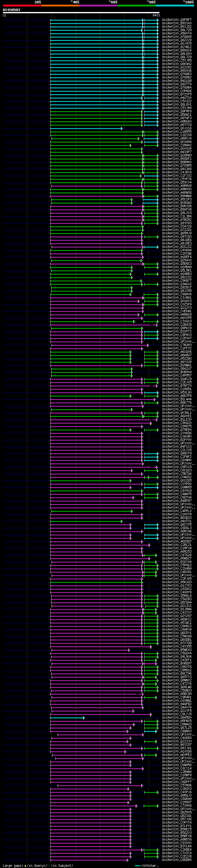The height and width of the screenshot is (868, 197).
Task: Open the UniRef100_A5CSP3 entry
Action: pos(177,200)
